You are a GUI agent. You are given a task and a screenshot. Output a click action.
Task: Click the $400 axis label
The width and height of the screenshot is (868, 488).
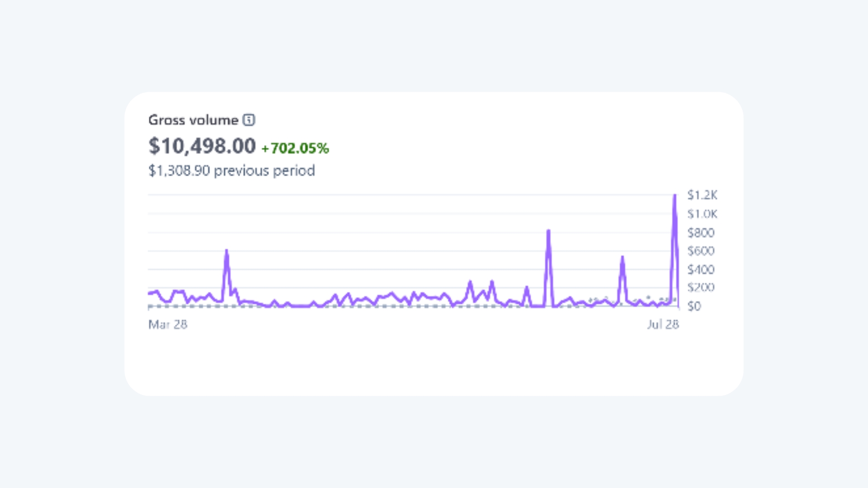pos(701,270)
